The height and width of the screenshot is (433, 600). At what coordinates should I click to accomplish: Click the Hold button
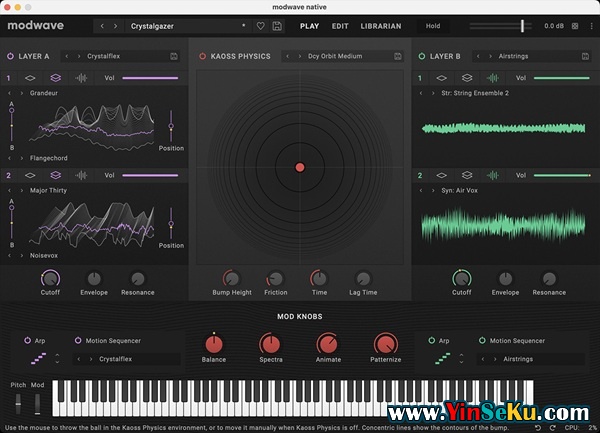coord(433,26)
